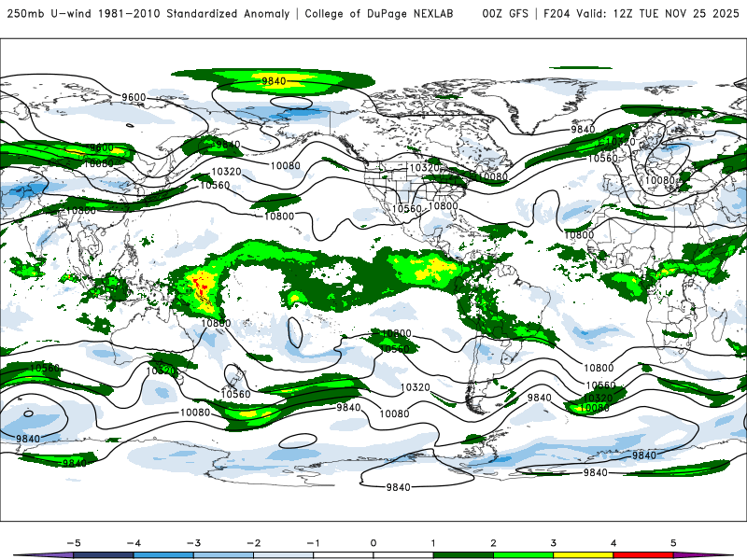Click the '-4' colorbar tick label
Screen dimensions: 747x560
[134, 543]
